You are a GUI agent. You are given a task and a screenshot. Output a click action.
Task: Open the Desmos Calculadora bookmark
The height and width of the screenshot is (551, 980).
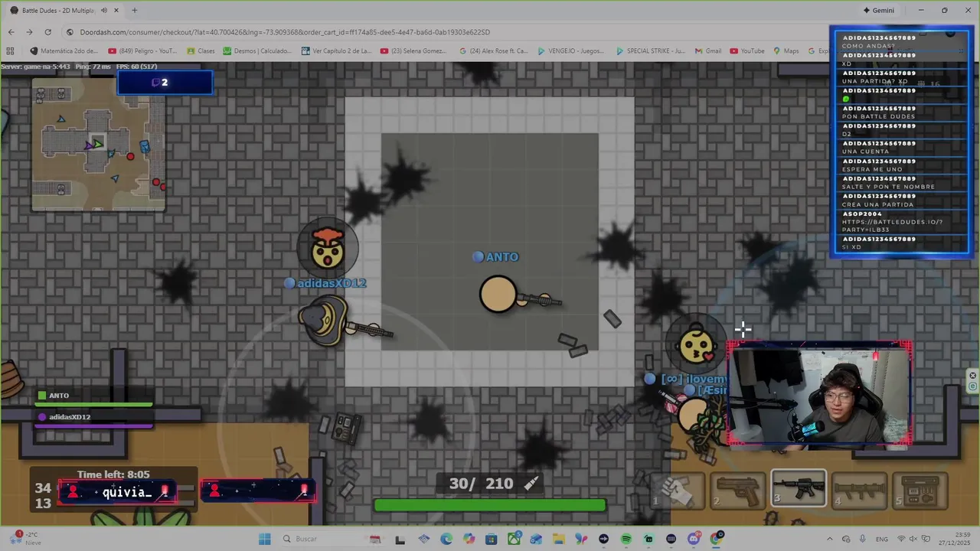click(257, 51)
